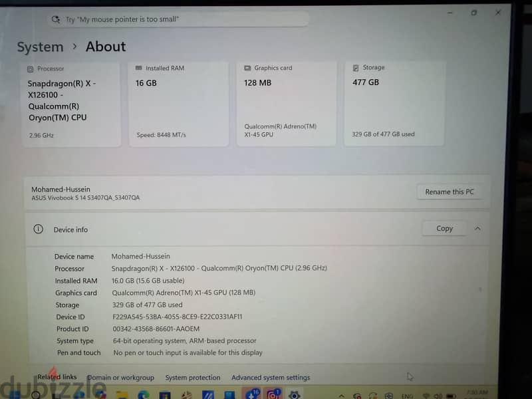Open Advanced system settings link
This screenshot has width=532, height=399.
tap(271, 377)
